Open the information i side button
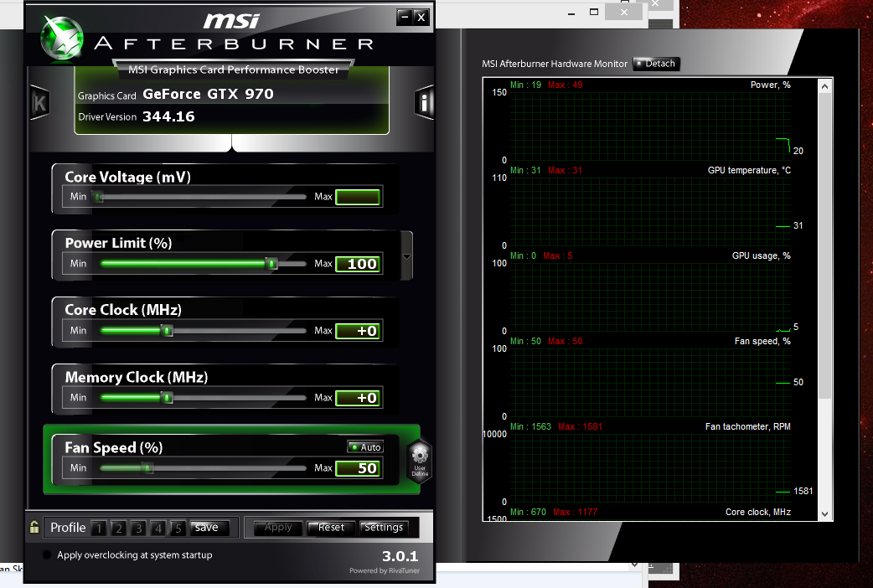The image size is (873, 588). [x=424, y=102]
